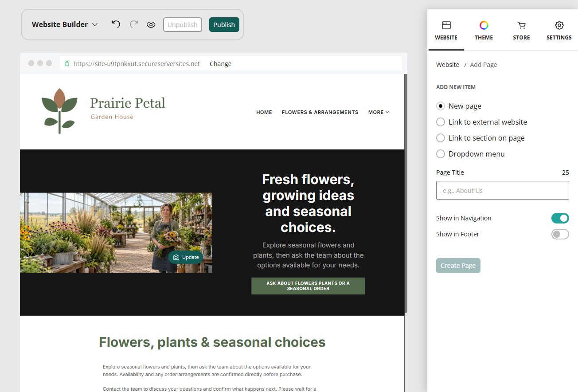
Task: Open preview with the eye icon
Action: point(151,25)
